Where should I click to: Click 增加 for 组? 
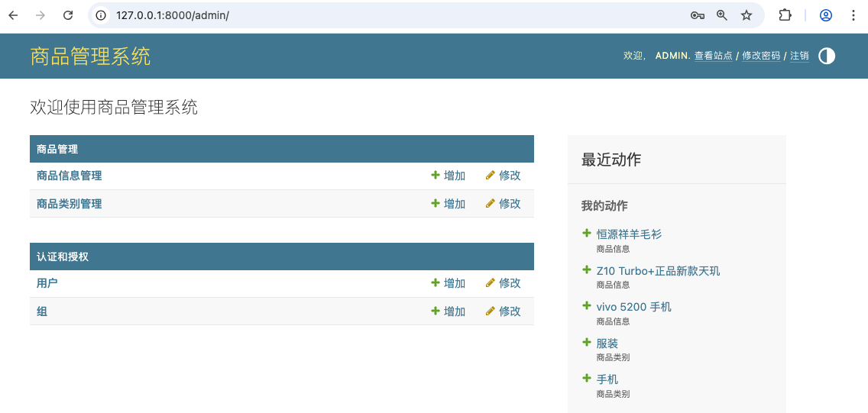(x=449, y=311)
